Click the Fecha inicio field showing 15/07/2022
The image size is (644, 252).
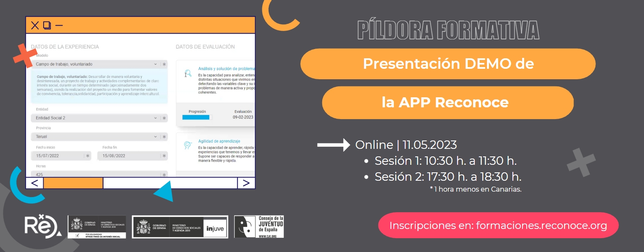61,156
